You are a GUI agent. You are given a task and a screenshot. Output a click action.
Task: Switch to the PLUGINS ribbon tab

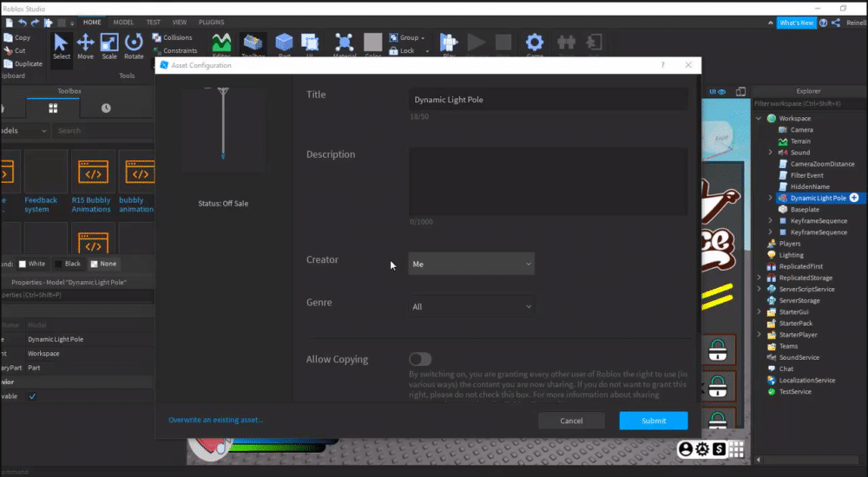point(212,23)
